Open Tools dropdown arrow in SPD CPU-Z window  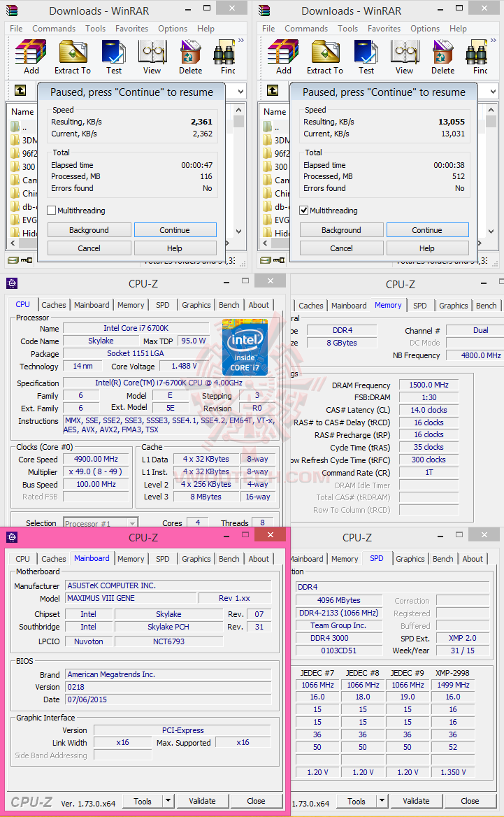pyautogui.click(x=382, y=801)
